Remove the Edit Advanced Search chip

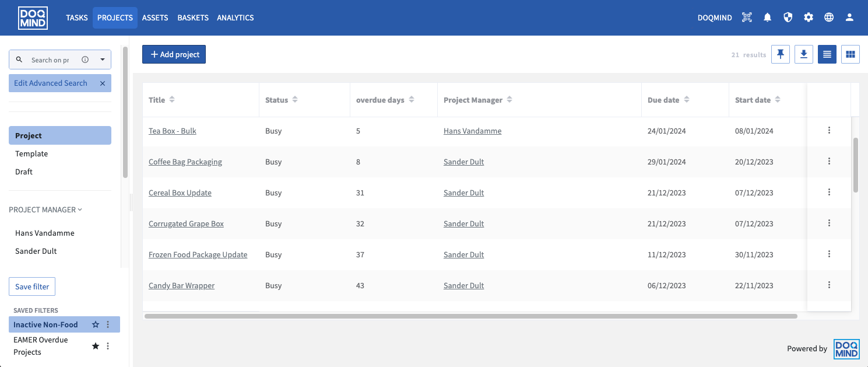click(x=103, y=83)
